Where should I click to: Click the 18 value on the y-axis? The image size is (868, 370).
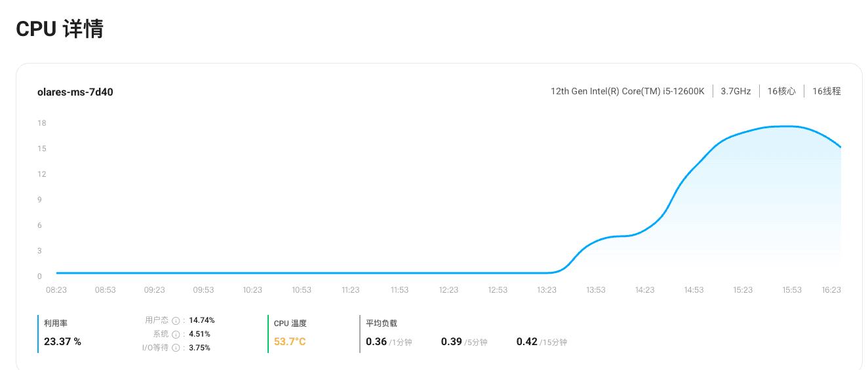pyautogui.click(x=42, y=123)
